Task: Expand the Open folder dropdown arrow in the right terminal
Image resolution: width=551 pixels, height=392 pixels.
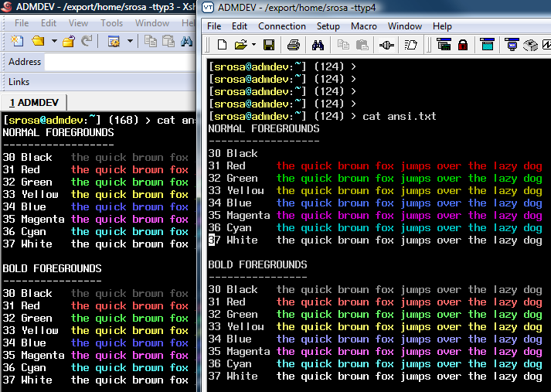Action: click(254, 45)
